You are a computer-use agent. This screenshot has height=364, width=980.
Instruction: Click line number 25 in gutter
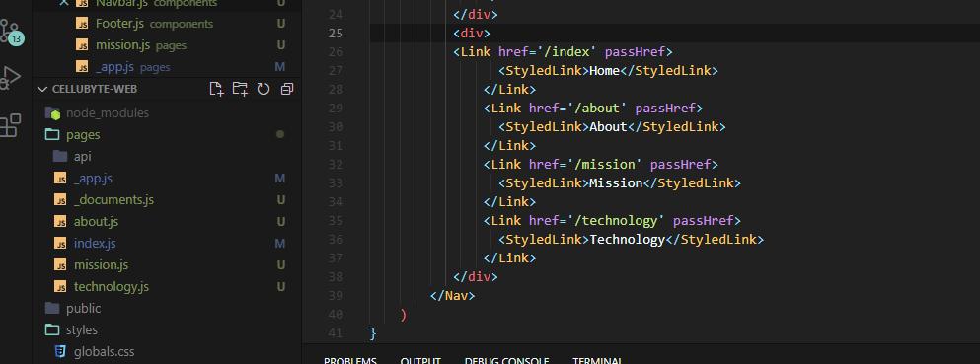pos(335,34)
